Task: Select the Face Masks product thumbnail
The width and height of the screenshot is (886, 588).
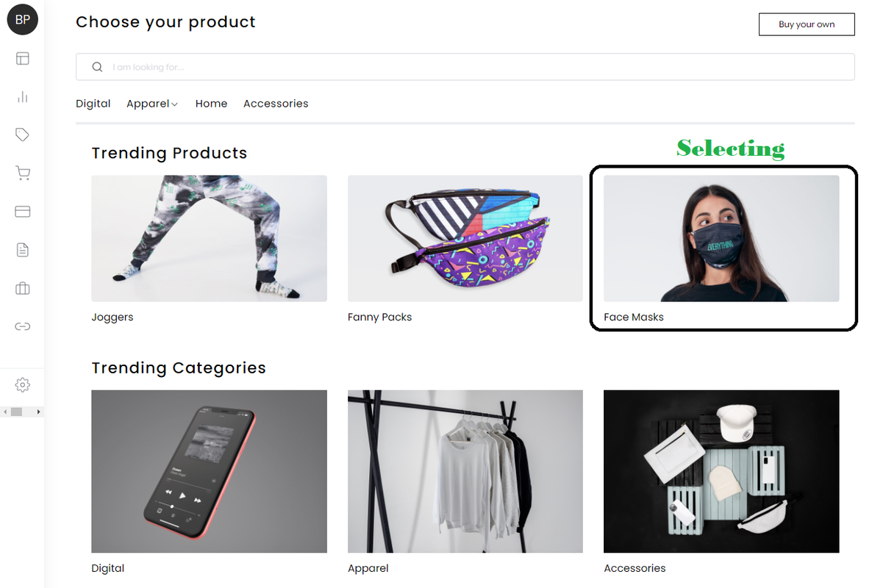Action: pyautogui.click(x=721, y=238)
